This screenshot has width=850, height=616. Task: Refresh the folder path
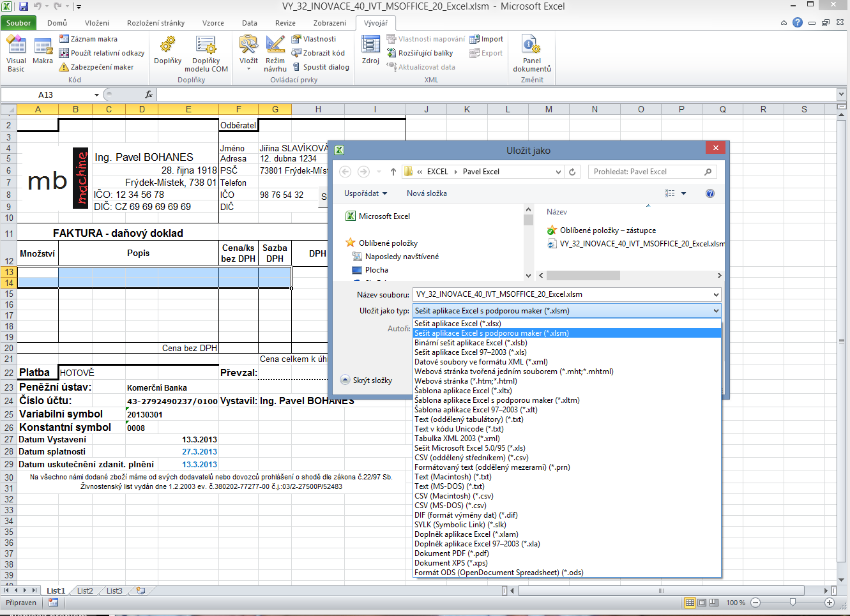(572, 172)
